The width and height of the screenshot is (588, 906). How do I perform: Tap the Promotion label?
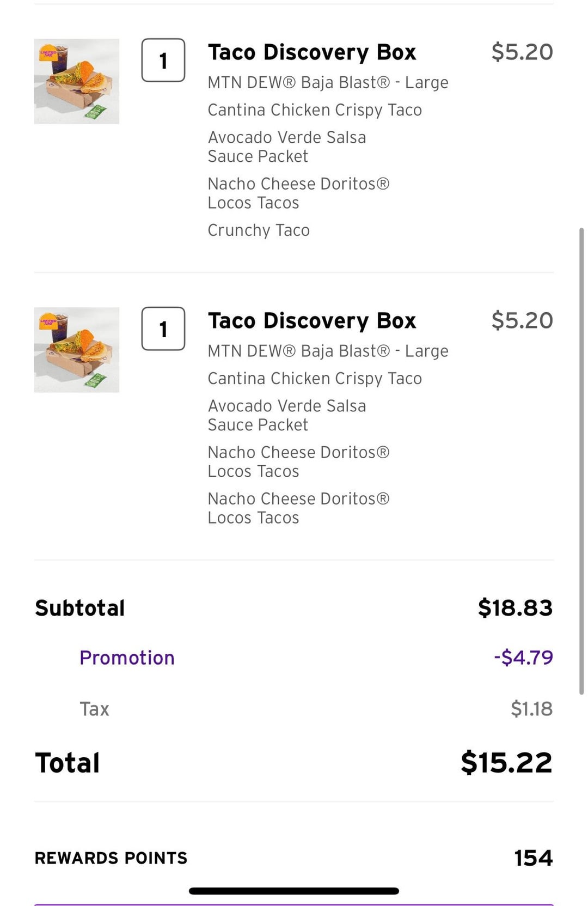pyautogui.click(x=127, y=658)
